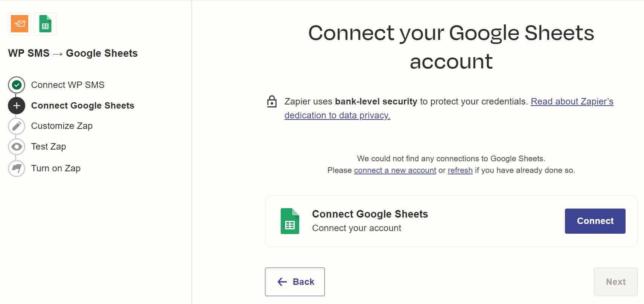Click the 'We could not find any connections' text

tap(451, 159)
